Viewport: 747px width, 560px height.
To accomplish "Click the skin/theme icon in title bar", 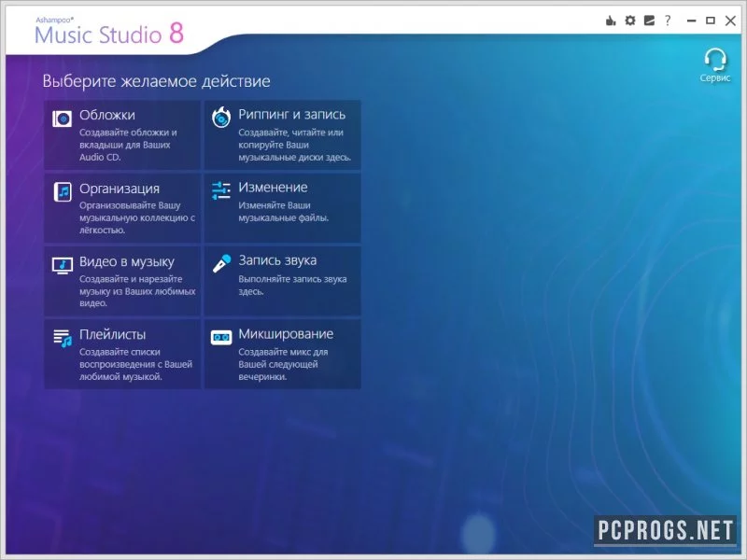I will (649, 21).
